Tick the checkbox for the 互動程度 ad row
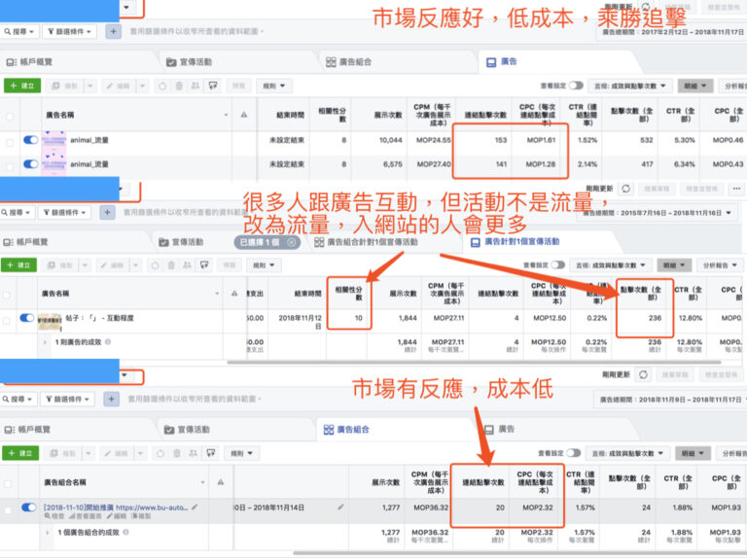 click(9, 318)
